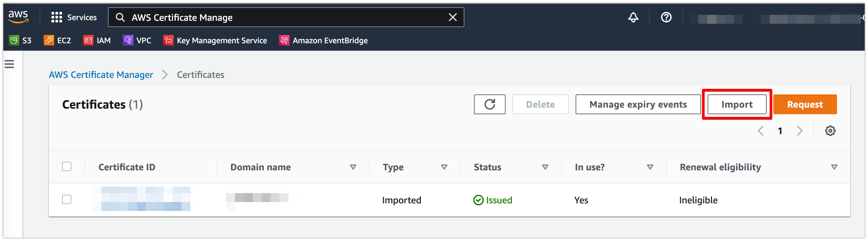This screenshot has height=241, width=868.
Task: Click the Issued status text
Action: [499, 200]
